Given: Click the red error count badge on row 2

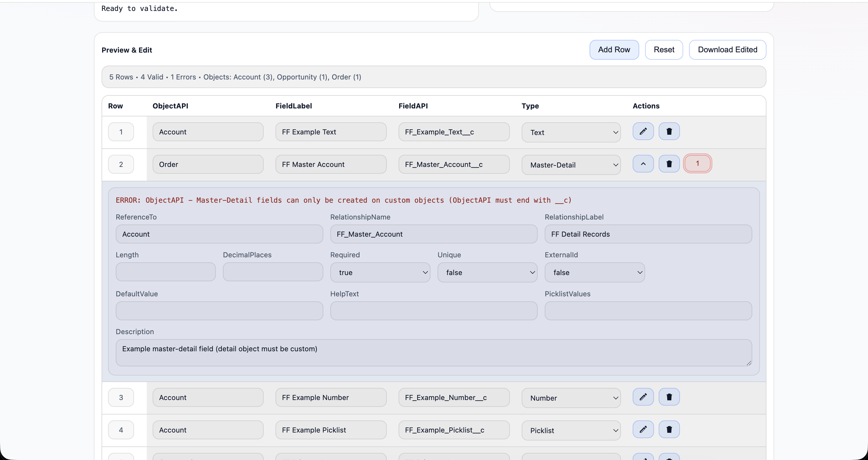Looking at the screenshot, I should [697, 163].
